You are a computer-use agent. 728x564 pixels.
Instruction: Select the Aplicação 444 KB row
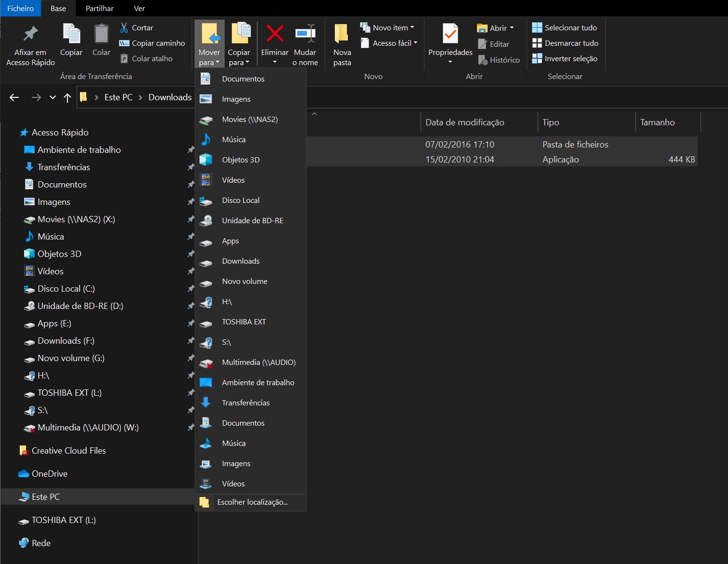[502, 159]
